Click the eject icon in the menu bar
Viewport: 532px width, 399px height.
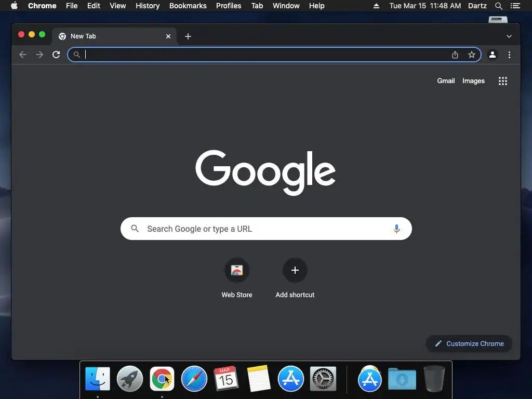376,6
